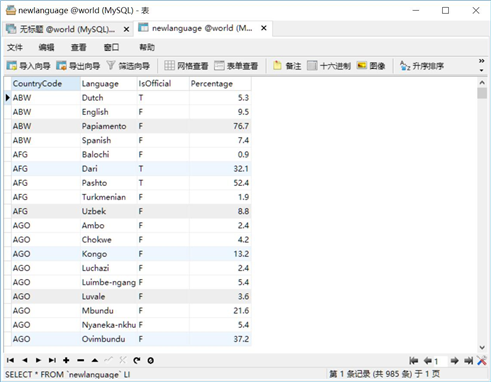Click the stop button in navigation bar
Viewport: 491px width, 382px height.
(x=151, y=360)
